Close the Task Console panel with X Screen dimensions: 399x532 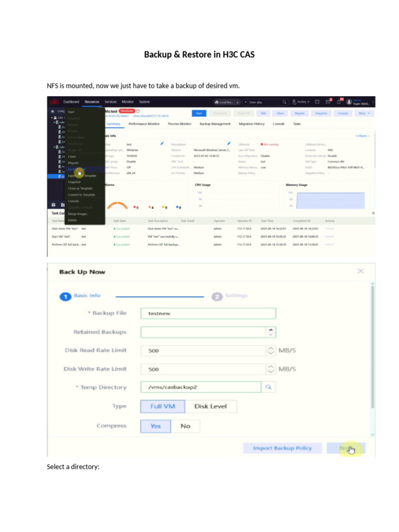(x=373, y=213)
